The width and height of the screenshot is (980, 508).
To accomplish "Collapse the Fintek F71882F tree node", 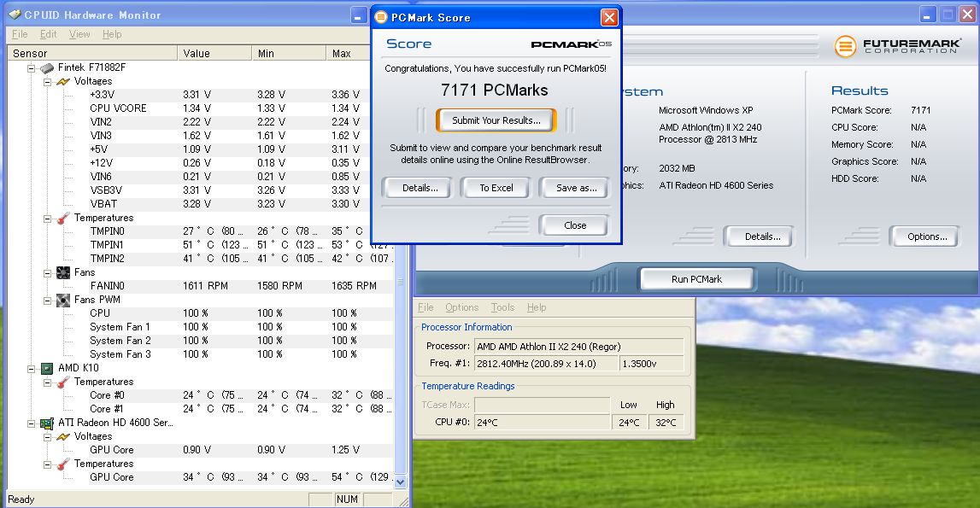I will click(x=31, y=67).
